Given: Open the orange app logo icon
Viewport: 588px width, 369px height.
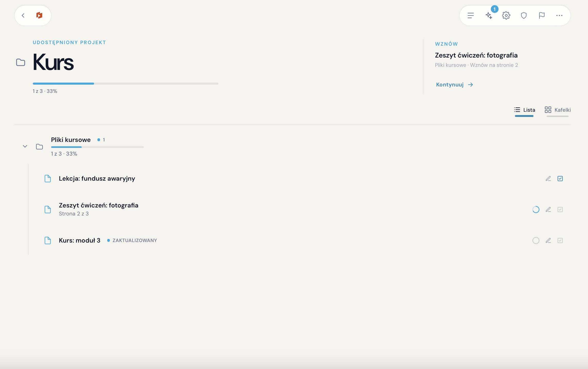Looking at the screenshot, I should pos(39,15).
